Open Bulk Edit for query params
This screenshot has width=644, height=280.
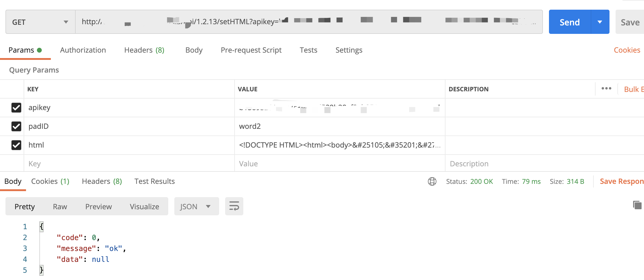633,89
